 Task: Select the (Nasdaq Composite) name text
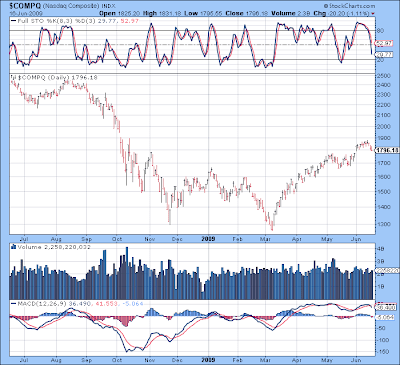71,6
